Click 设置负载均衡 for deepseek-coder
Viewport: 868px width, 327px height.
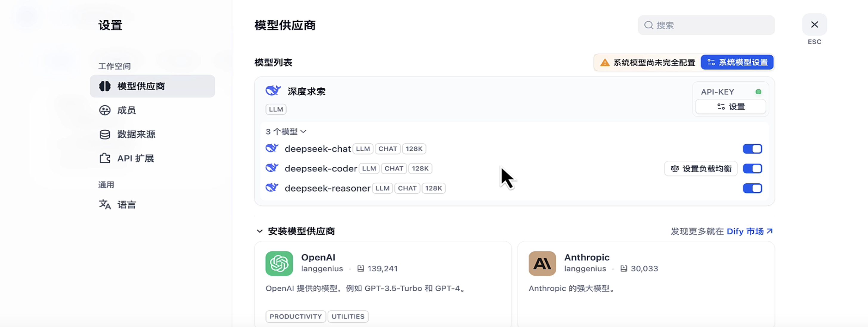pos(701,169)
